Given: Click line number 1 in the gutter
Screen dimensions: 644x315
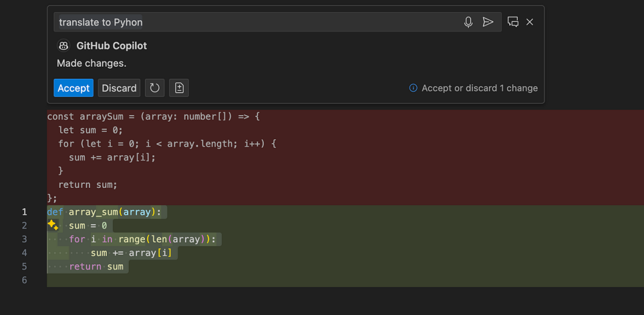Looking at the screenshot, I should pos(24,212).
